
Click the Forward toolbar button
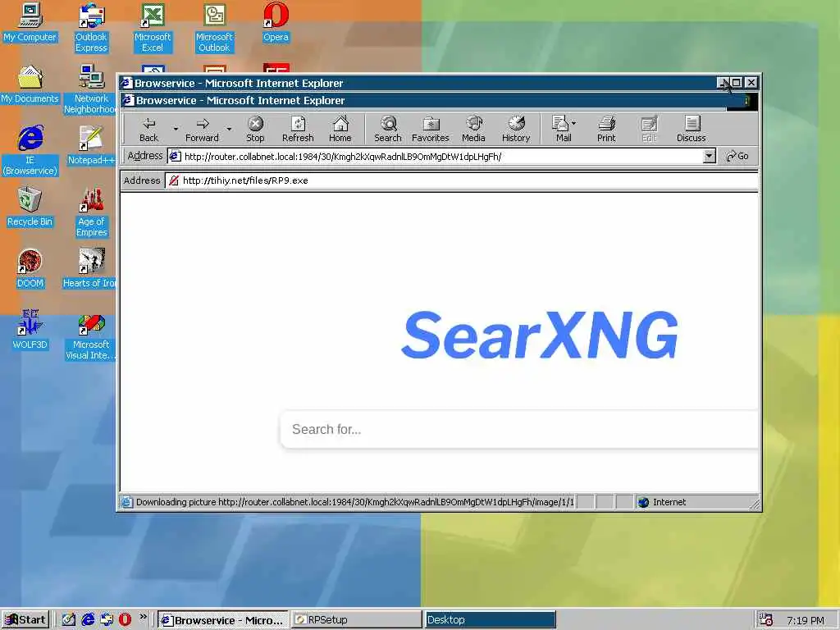(202, 129)
